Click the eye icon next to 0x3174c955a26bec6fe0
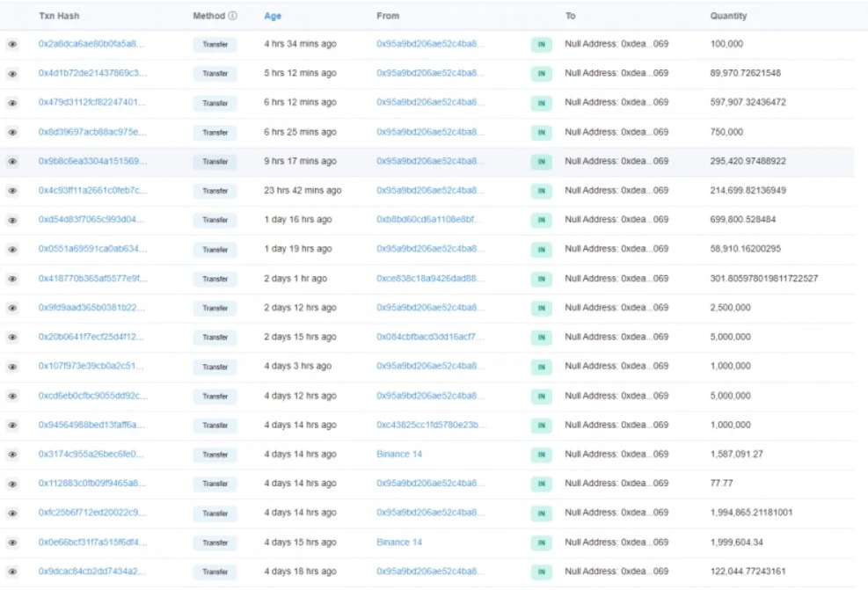 click(12, 455)
